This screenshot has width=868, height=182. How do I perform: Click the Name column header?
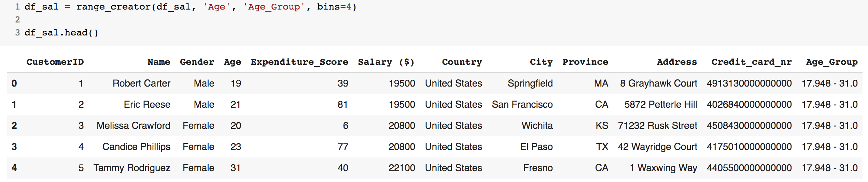tap(159, 62)
